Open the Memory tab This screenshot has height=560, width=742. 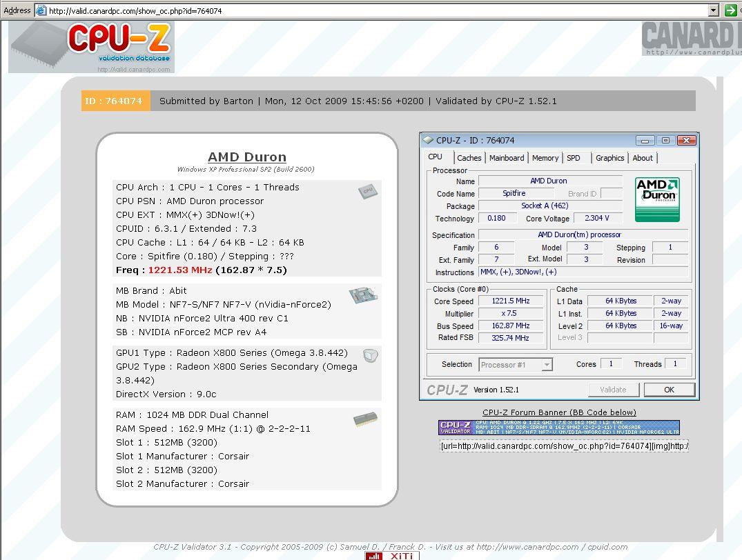(x=545, y=158)
